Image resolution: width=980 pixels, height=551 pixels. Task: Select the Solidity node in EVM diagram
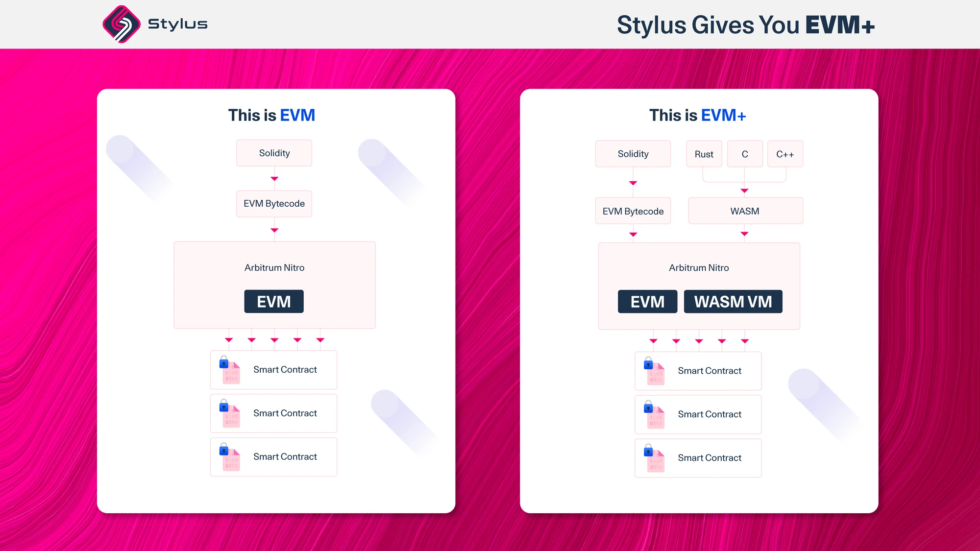[274, 153]
